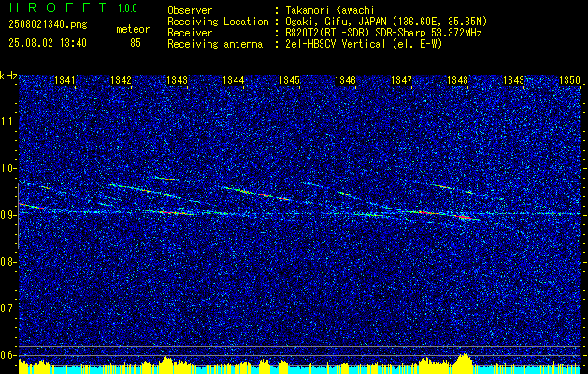Viewport: 588px width, 374px height.
Task: Click the 0.6 frequency axis label
Action: (7, 355)
